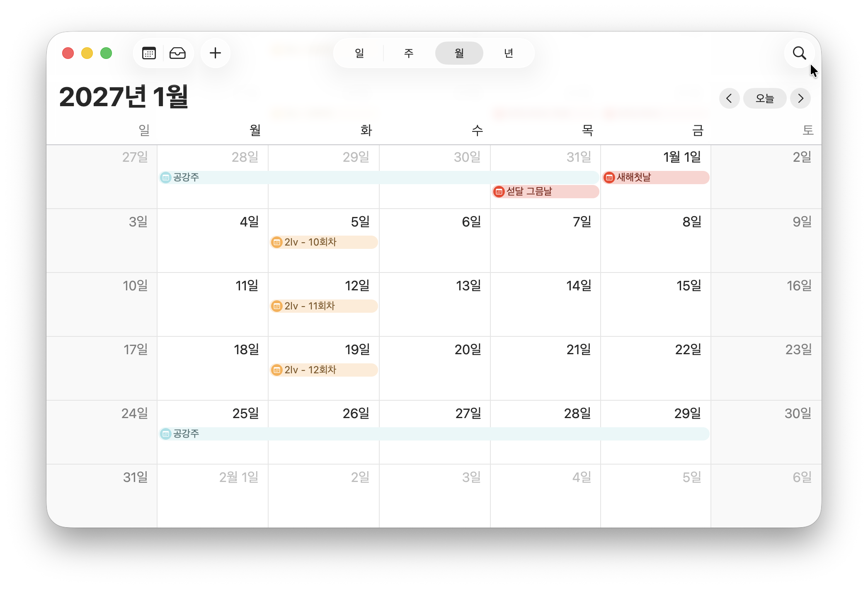Screen dimensions: 868x589
Task: Open the 2lv - 11회차 event
Action: point(324,306)
